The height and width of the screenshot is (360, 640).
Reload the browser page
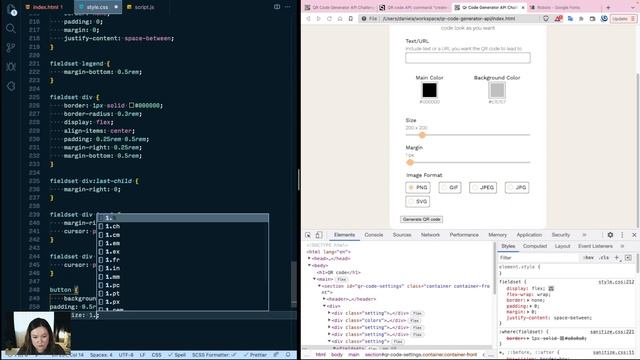click(329, 19)
